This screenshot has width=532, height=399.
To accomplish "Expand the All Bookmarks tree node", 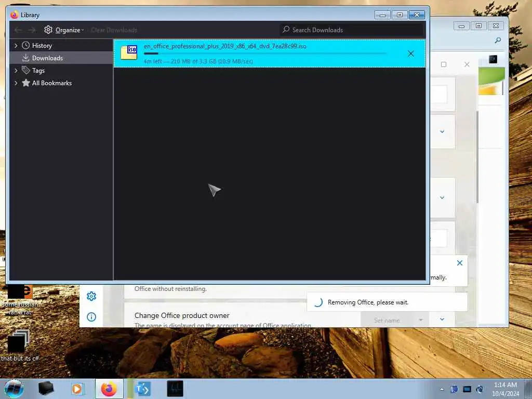I will point(16,83).
